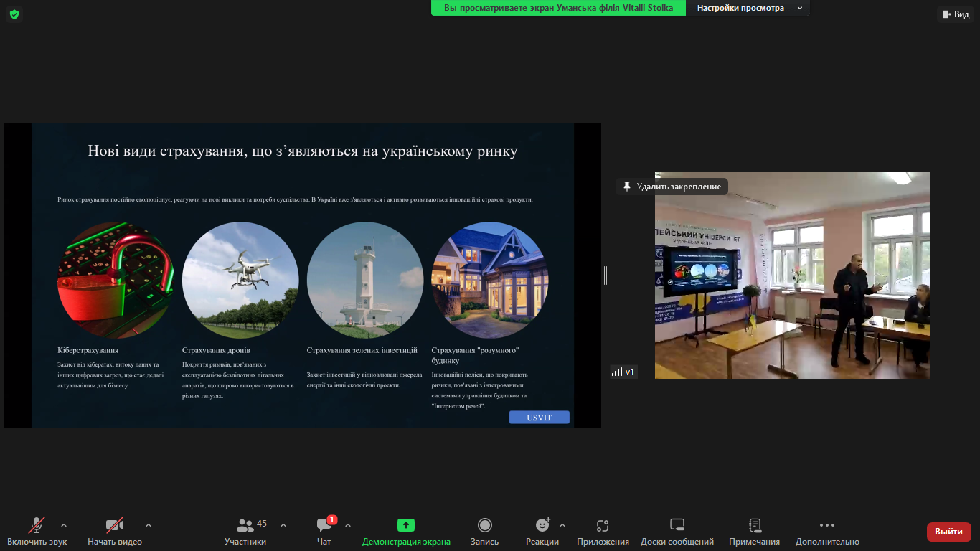Open the Participants panel icon
Viewport: 980px width, 551px height.
[245, 526]
